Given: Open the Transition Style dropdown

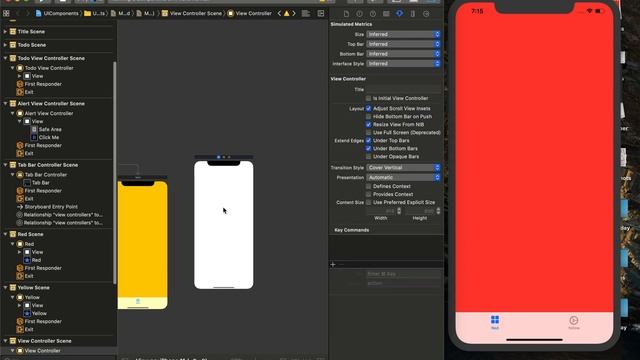Looking at the screenshot, I should [x=403, y=168].
